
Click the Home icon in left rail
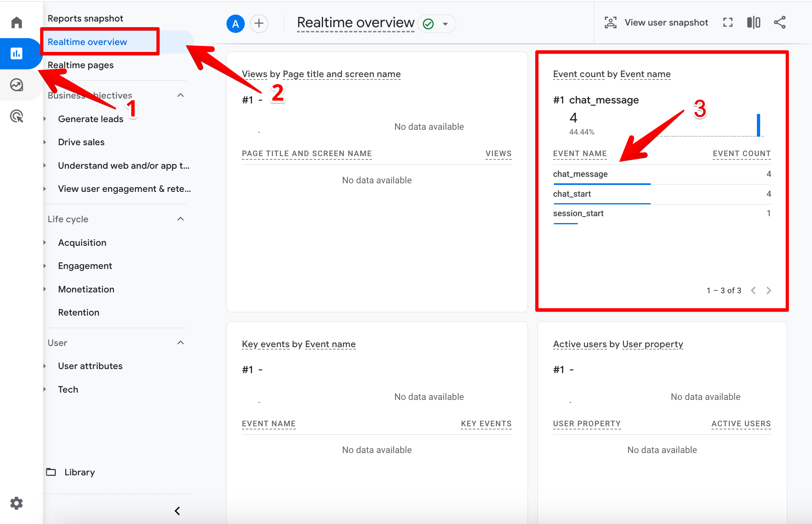[x=17, y=22]
